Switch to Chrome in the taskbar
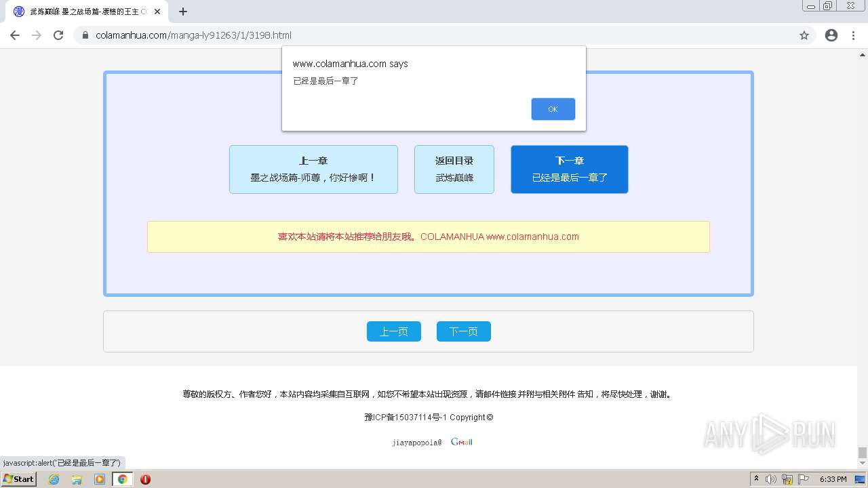The height and width of the screenshot is (488, 868). click(x=122, y=479)
